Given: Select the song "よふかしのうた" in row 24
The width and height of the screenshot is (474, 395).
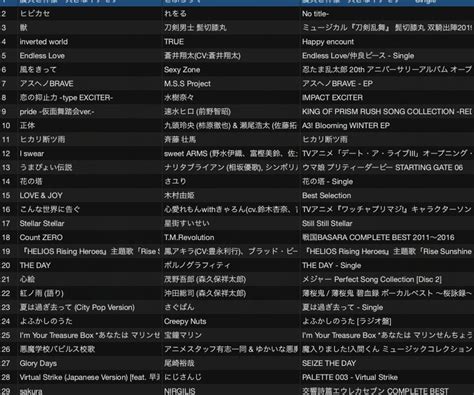Looking at the screenshot, I should pyautogui.click(x=46, y=321).
